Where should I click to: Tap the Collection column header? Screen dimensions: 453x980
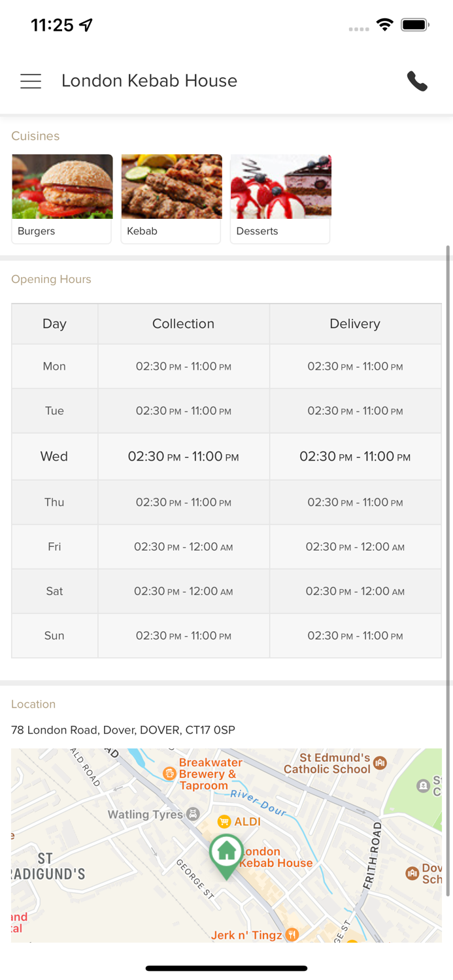click(x=183, y=324)
